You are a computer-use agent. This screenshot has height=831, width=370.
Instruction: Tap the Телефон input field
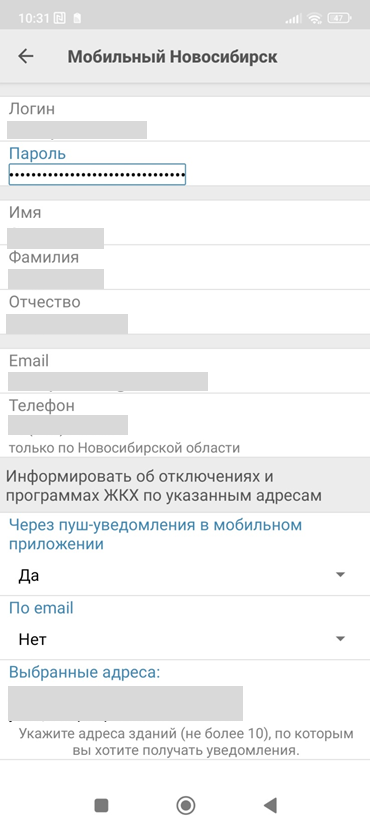click(x=67, y=425)
